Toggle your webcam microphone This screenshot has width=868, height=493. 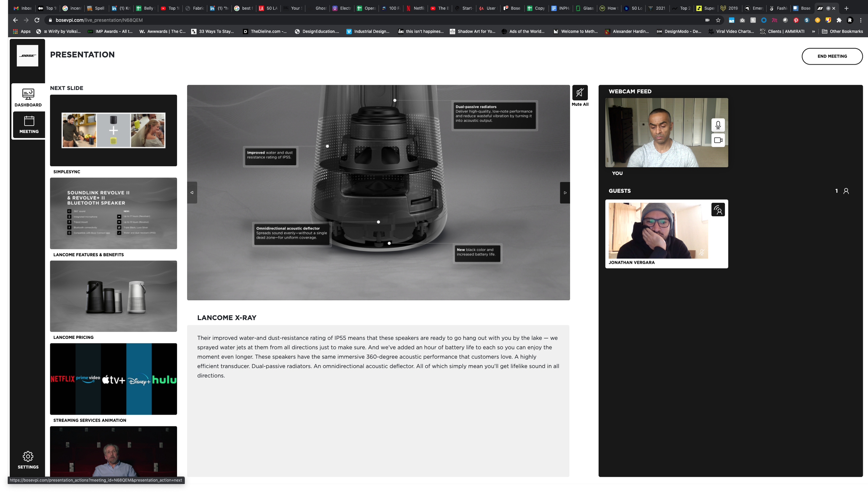click(x=718, y=125)
